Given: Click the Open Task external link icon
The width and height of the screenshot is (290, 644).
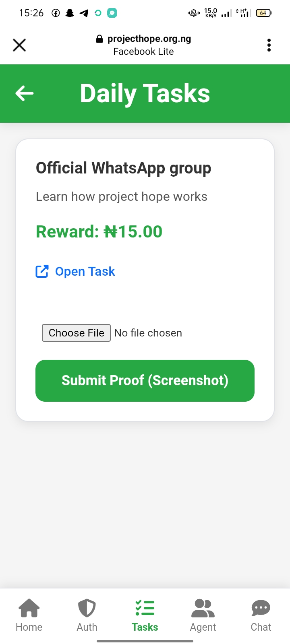Looking at the screenshot, I should 42,272.
